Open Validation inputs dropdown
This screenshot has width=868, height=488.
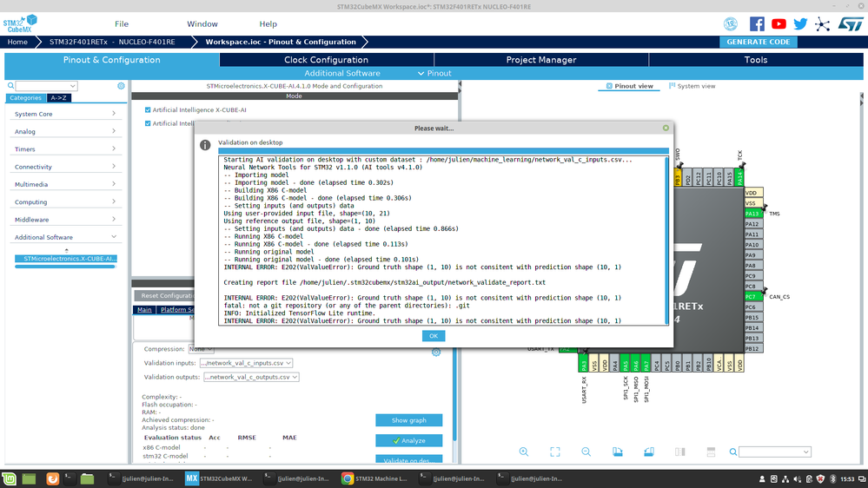pyautogui.click(x=246, y=363)
